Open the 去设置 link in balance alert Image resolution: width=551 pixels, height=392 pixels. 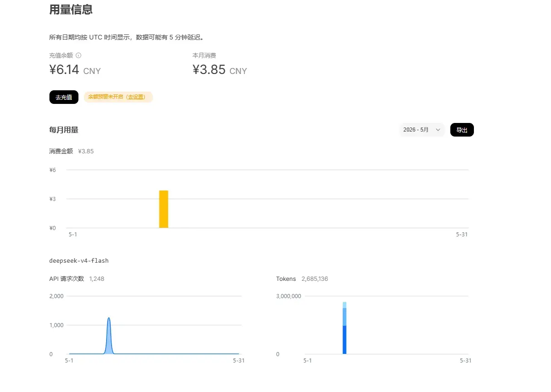click(135, 97)
